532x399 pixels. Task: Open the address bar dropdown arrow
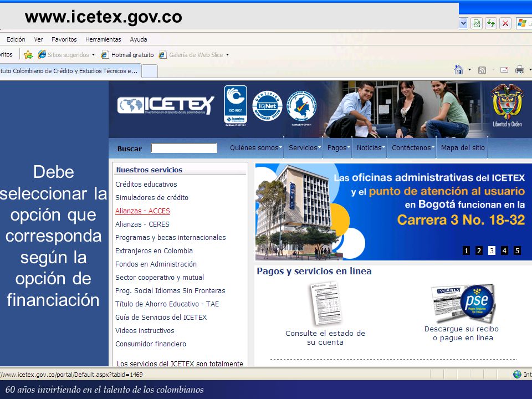[463, 23]
